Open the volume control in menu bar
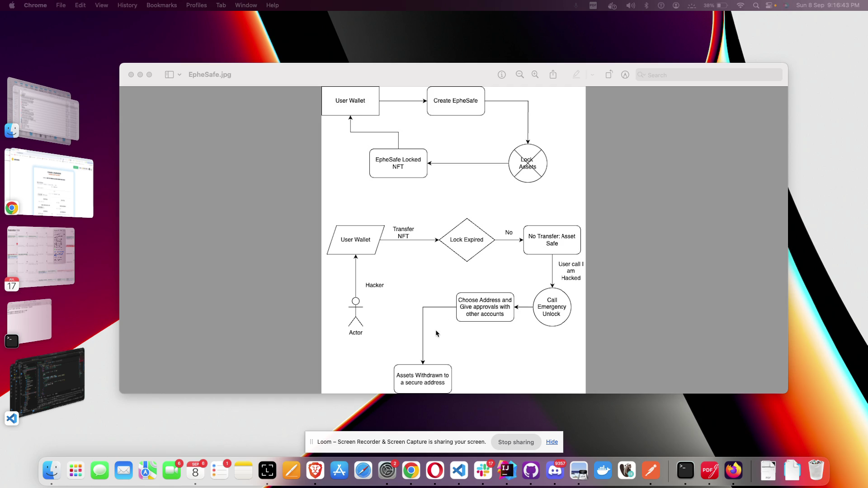 (630, 5)
